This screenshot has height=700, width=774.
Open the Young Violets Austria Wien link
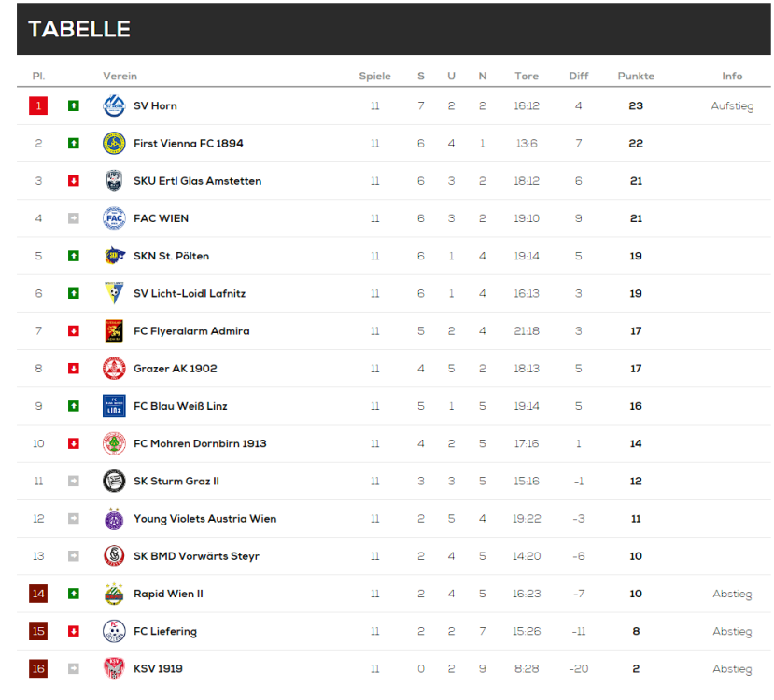pos(204,519)
